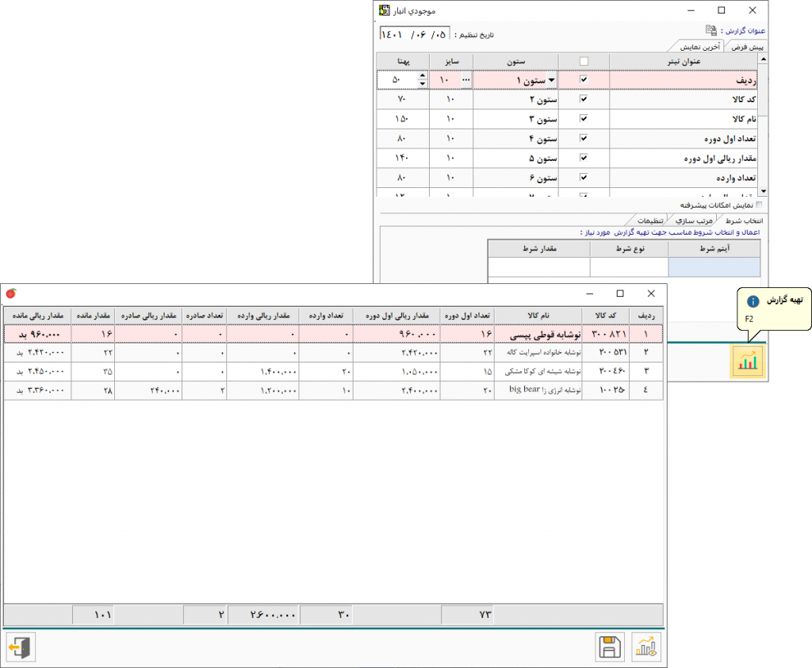This screenshot has height=668, width=812.
Task: Uncheck the checkbox for نام کالا row
Action: coord(584,119)
